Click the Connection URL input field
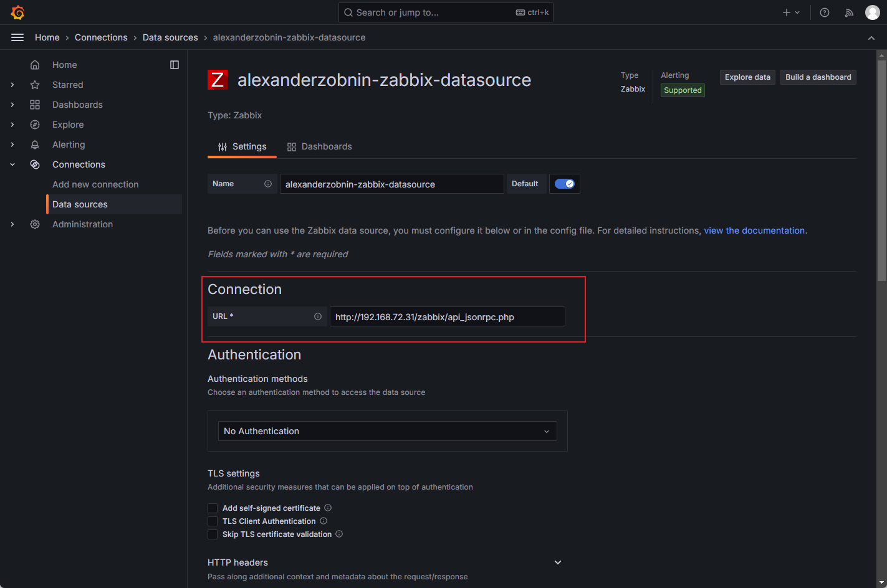887x588 pixels. (447, 316)
